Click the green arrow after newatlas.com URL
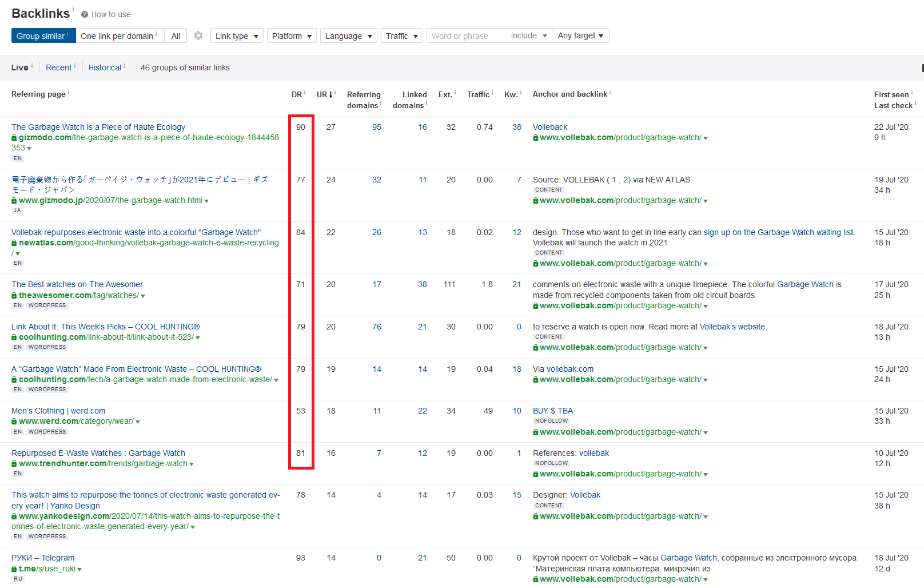The image size is (924, 588). click(x=18, y=253)
